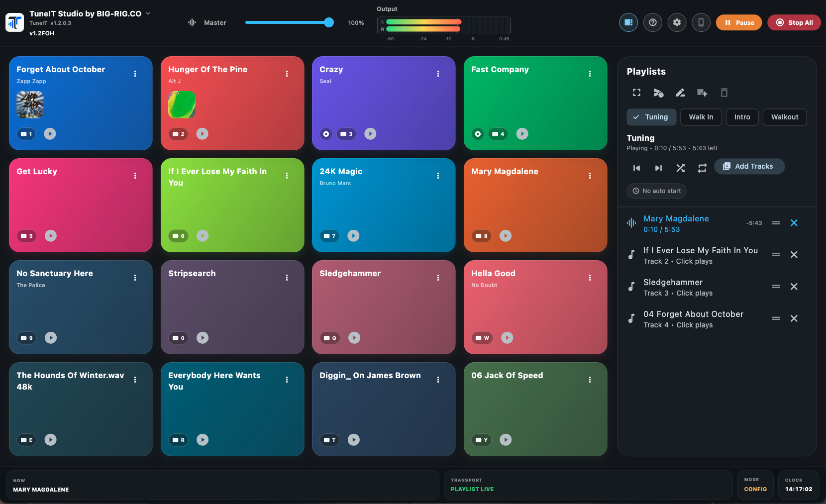
Task: Switch to the Walkout playlist
Action: coord(785,117)
